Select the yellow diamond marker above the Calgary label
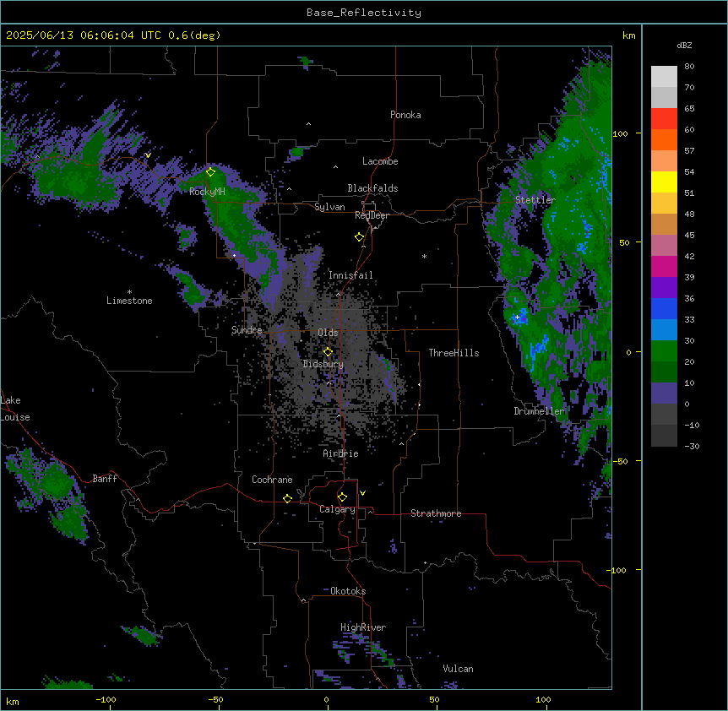This screenshot has width=728, height=711. [342, 497]
